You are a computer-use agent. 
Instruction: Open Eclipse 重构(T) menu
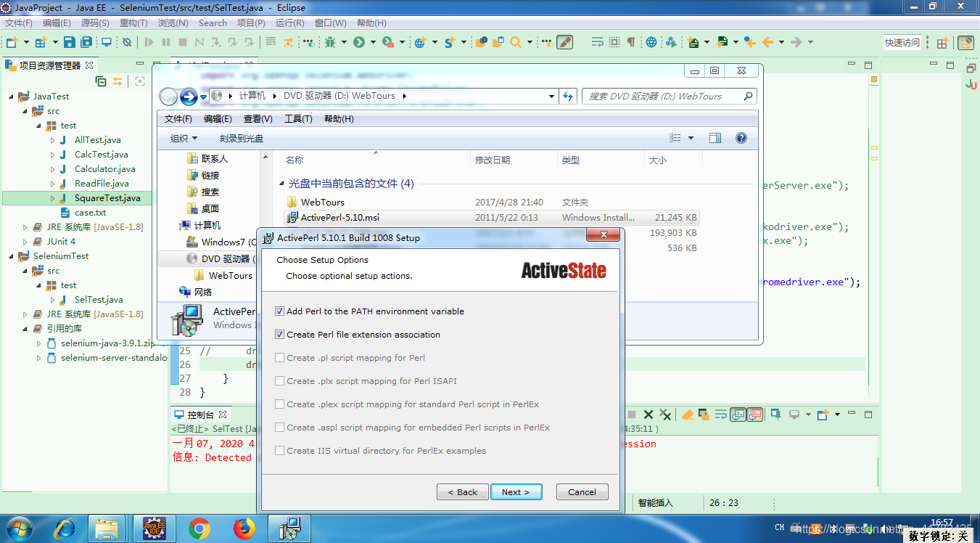click(133, 23)
